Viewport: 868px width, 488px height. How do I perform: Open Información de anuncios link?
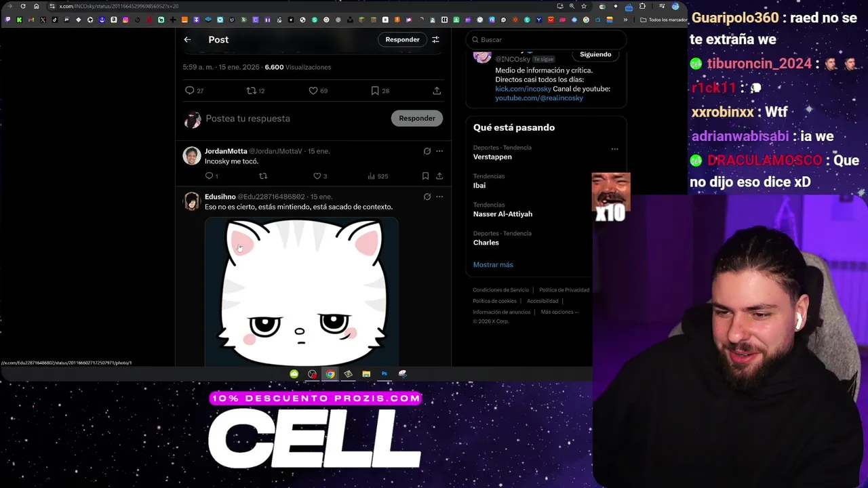tap(501, 312)
